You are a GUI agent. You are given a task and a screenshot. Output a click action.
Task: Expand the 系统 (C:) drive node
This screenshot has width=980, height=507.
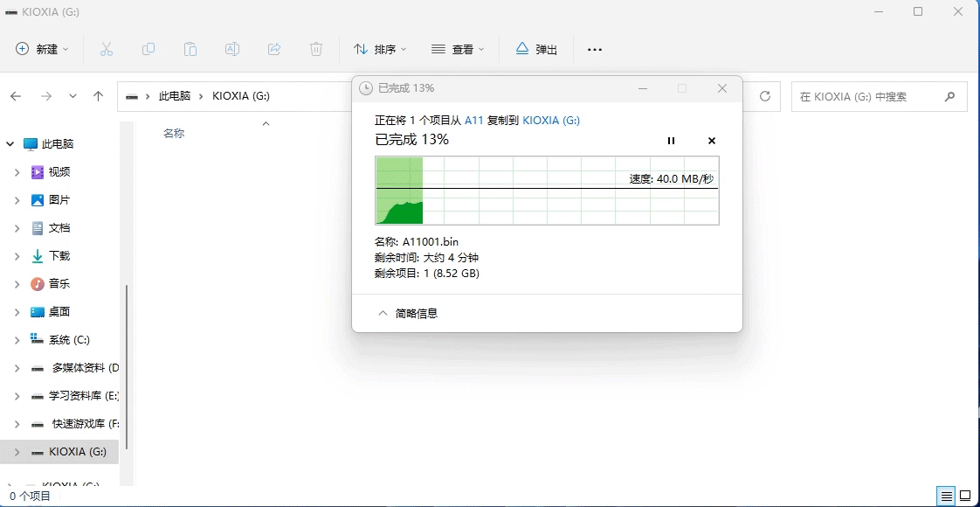click(17, 339)
